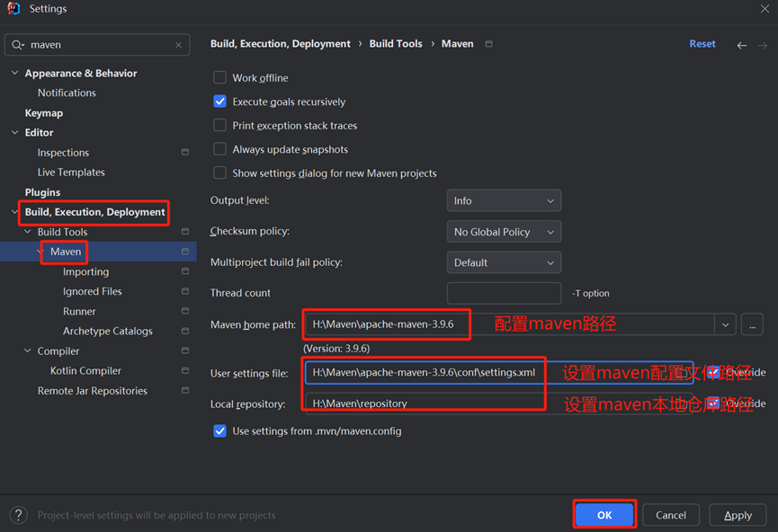Select Live Templates in settings tree
Screen dimensions: 778x532
[x=71, y=172]
